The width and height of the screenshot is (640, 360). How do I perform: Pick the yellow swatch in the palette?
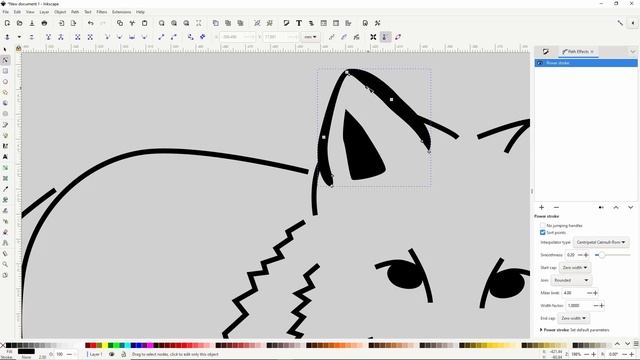104,345
